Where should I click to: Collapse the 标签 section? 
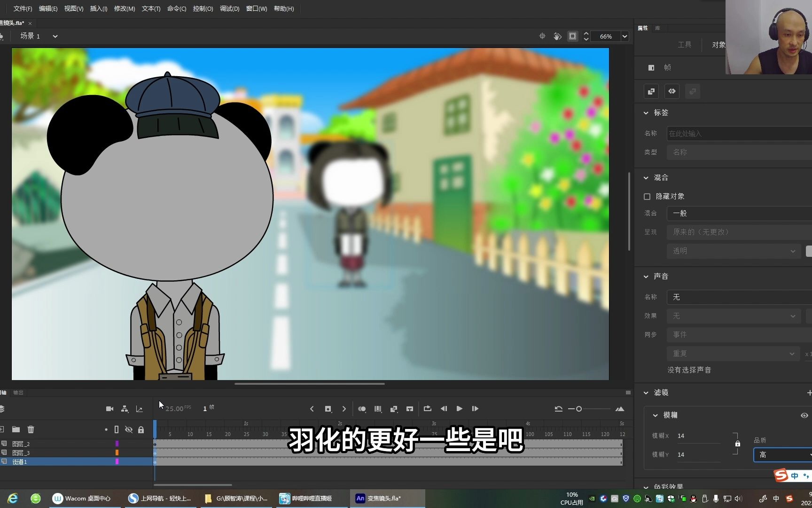tap(646, 113)
